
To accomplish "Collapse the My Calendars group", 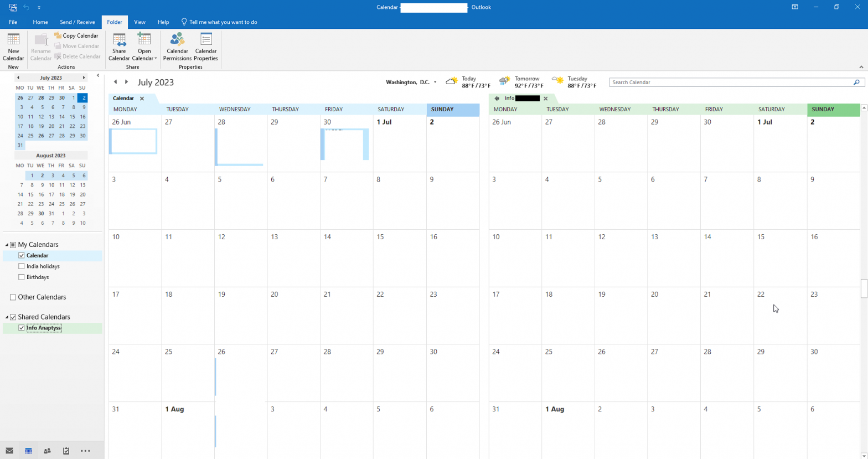I will click(7, 245).
